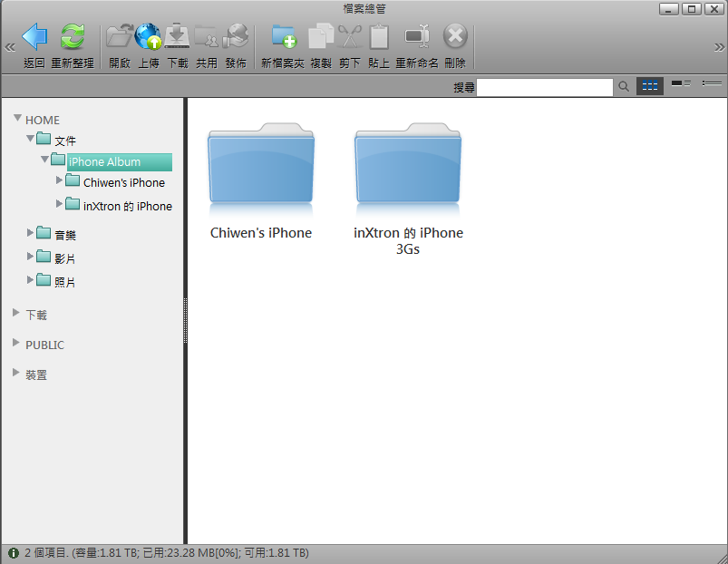Click the 上傳 (Upload) globe icon
Viewport: 728px width, 564px height.
[148, 38]
